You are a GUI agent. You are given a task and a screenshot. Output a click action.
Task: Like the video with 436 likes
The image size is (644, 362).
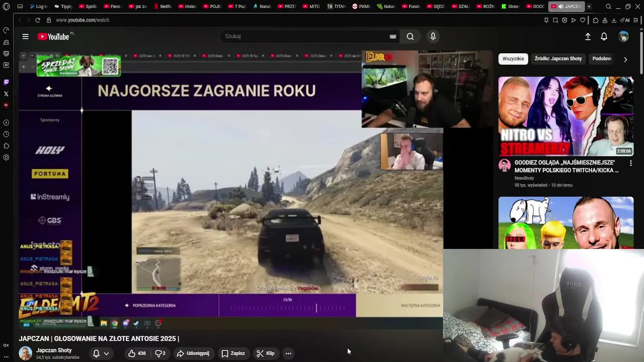(137, 353)
